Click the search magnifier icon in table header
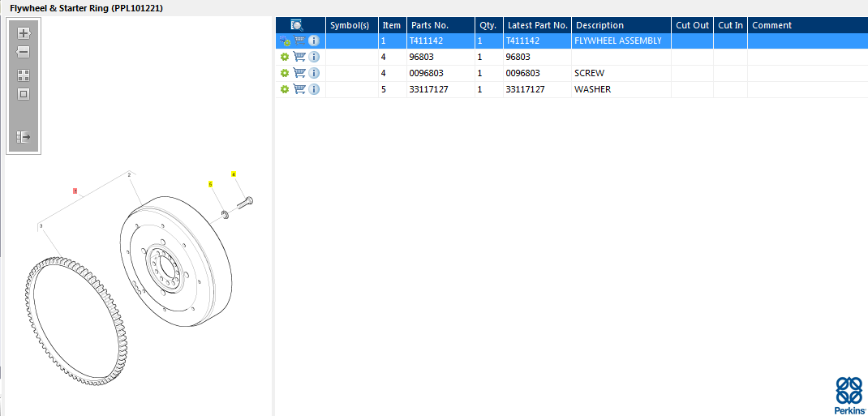The image size is (868, 416). click(297, 25)
